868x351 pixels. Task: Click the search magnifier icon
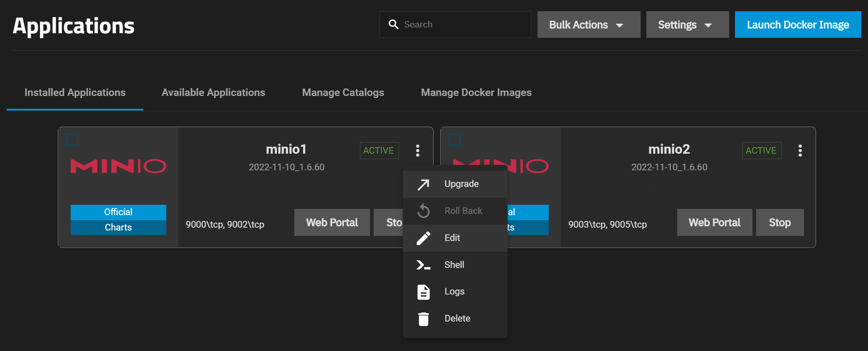(x=393, y=25)
